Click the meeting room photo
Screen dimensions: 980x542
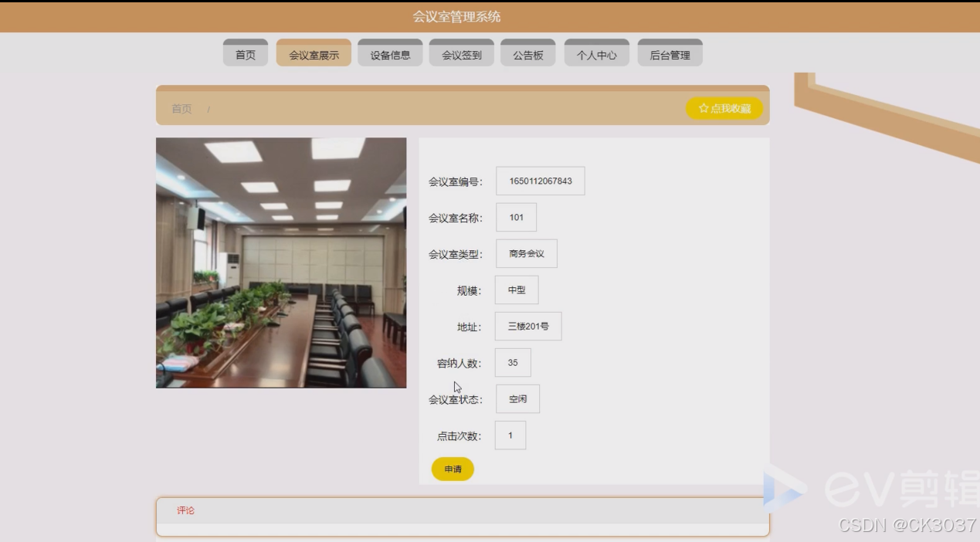pos(281,262)
